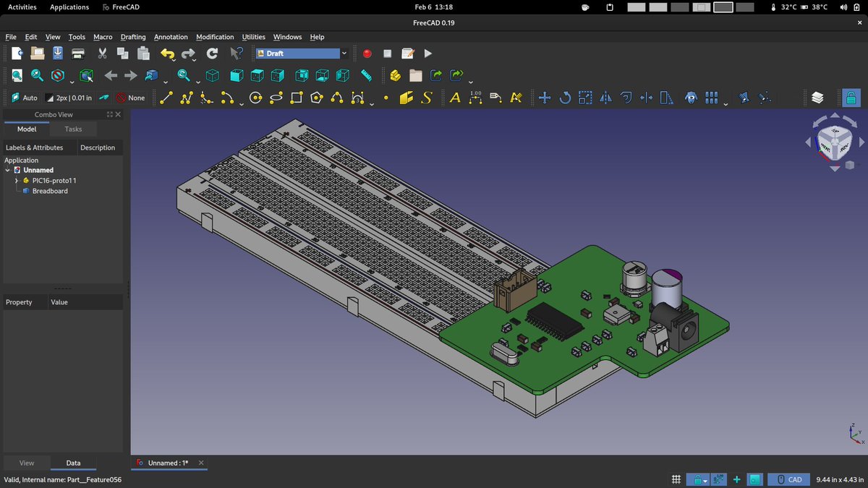Screen dimensions: 868x488
Task: Click Fit All view icon
Action: (17, 75)
